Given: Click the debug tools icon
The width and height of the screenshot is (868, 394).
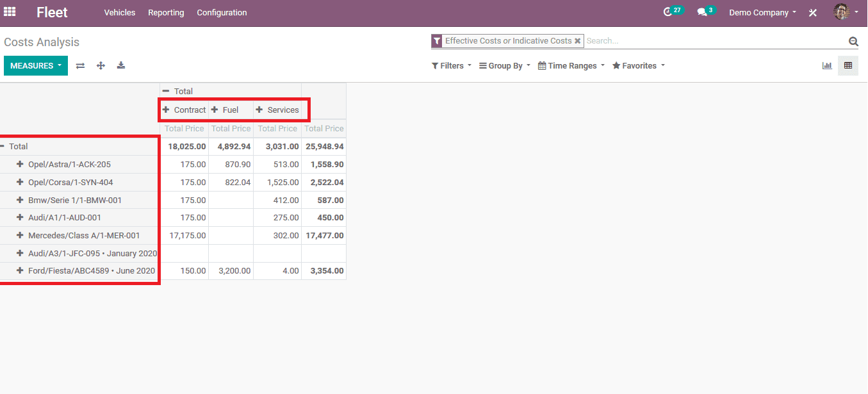Looking at the screenshot, I should (813, 12).
